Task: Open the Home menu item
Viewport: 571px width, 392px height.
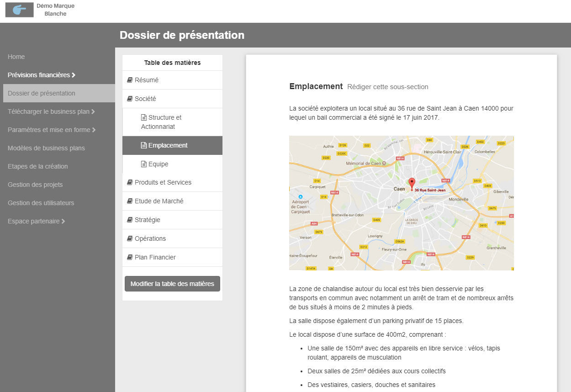Action: pos(16,57)
